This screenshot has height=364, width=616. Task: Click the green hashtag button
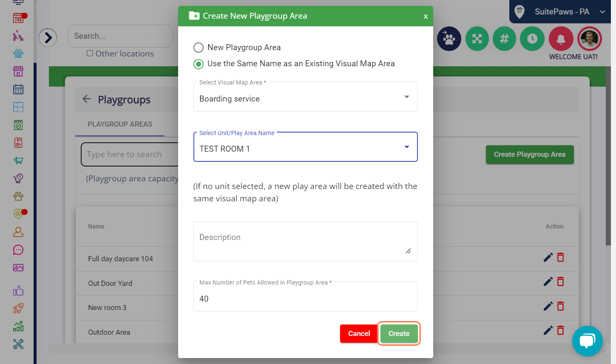504,39
